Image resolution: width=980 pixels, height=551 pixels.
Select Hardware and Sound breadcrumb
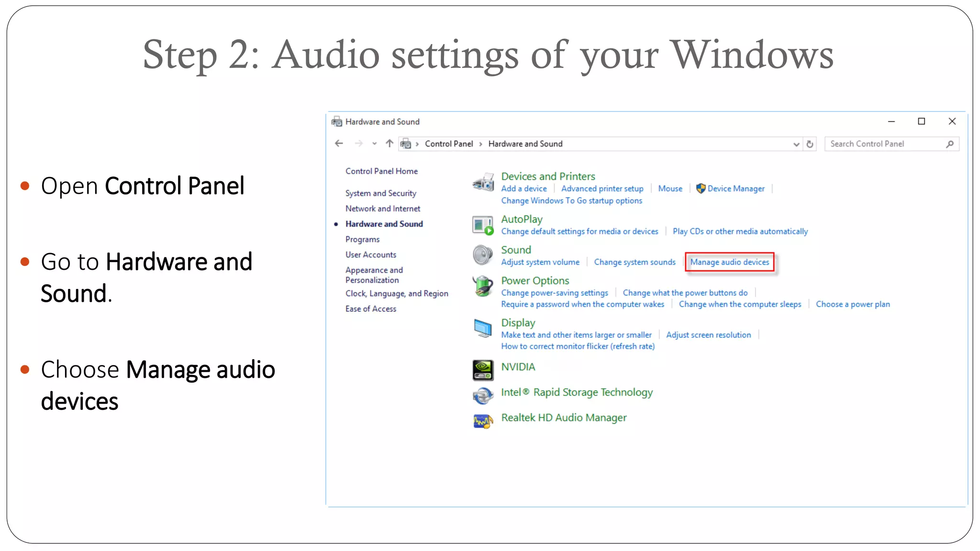tap(525, 144)
